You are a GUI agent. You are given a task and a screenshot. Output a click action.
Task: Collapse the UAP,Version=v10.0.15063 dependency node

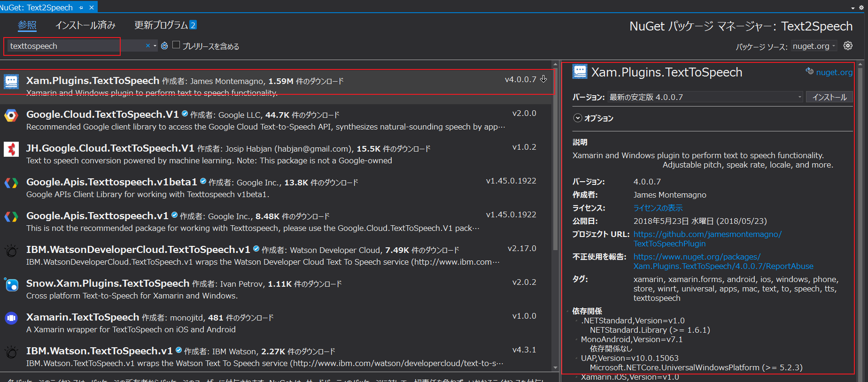(x=576, y=358)
